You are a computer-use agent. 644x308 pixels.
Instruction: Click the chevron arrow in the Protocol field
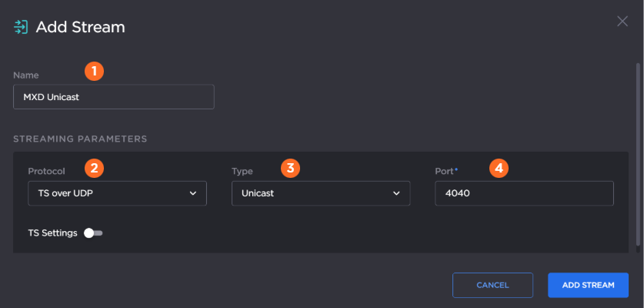point(193,193)
